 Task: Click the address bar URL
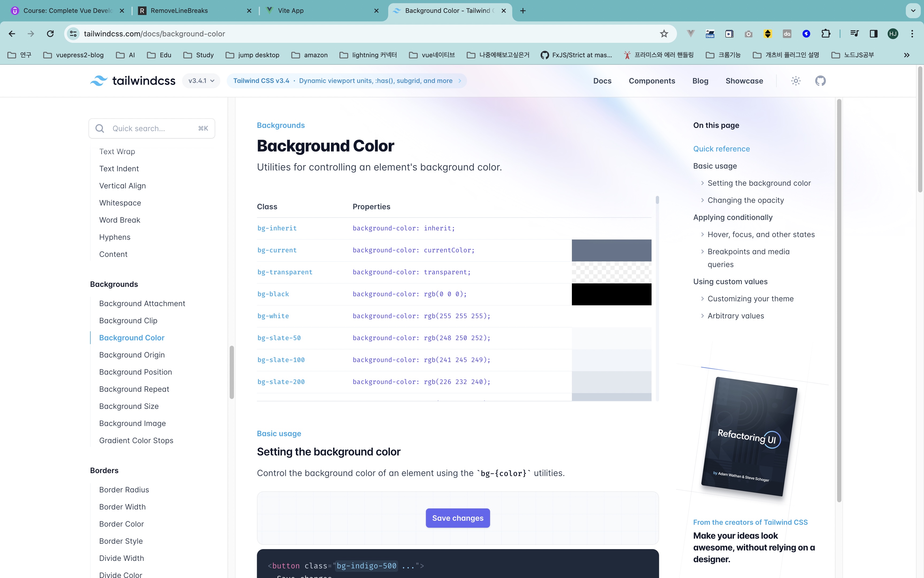pyautogui.click(x=154, y=34)
